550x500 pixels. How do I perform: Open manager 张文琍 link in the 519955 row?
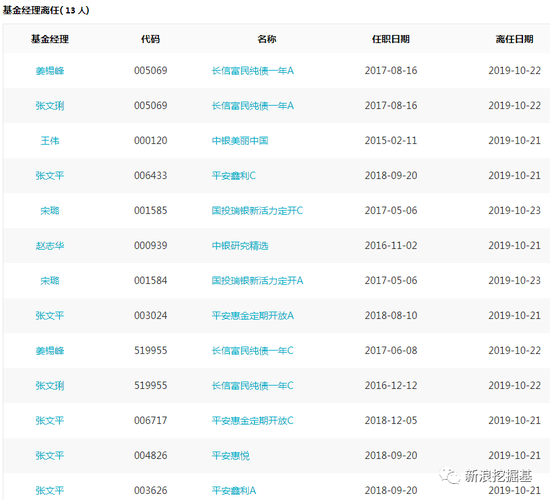pyautogui.click(x=50, y=386)
